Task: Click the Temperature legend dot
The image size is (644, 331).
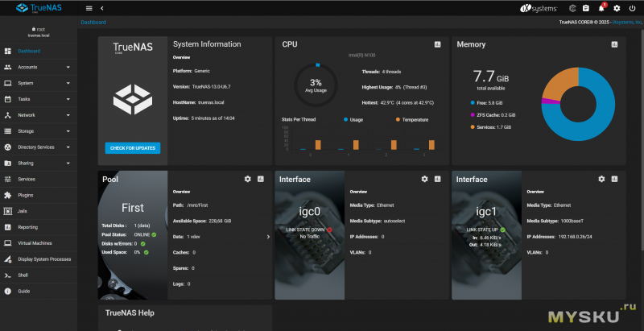Action: [x=398, y=119]
